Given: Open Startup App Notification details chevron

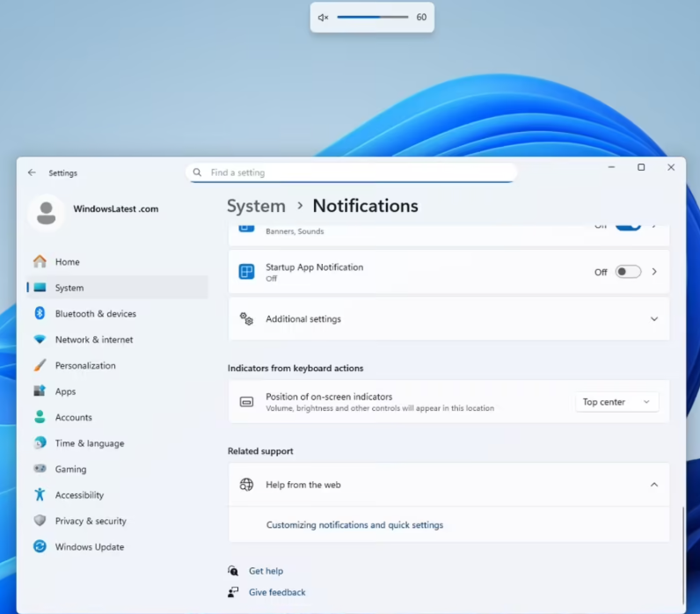Looking at the screenshot, I should (654, 272).
